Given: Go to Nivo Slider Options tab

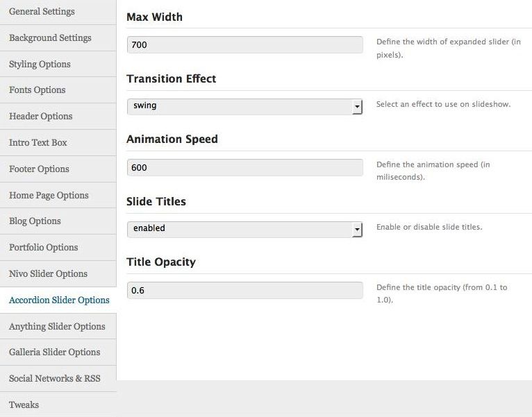Looking at the screenshot, I should coord(49,274).
